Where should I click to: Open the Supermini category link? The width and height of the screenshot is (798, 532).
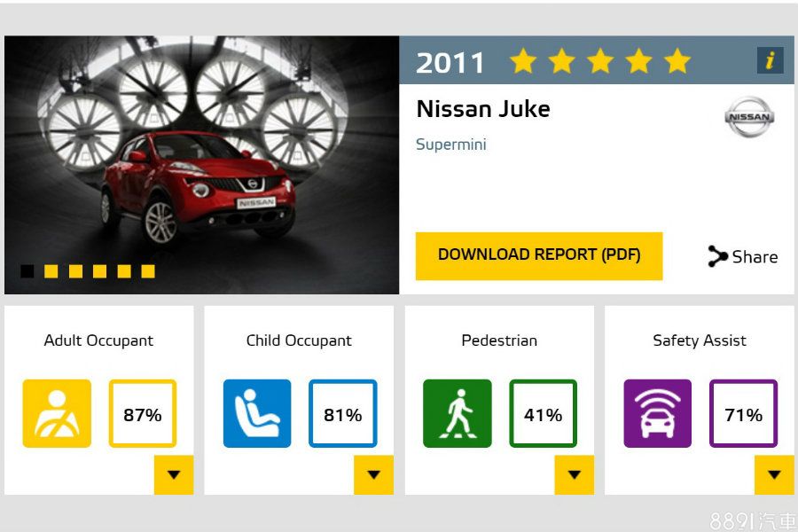450,145
